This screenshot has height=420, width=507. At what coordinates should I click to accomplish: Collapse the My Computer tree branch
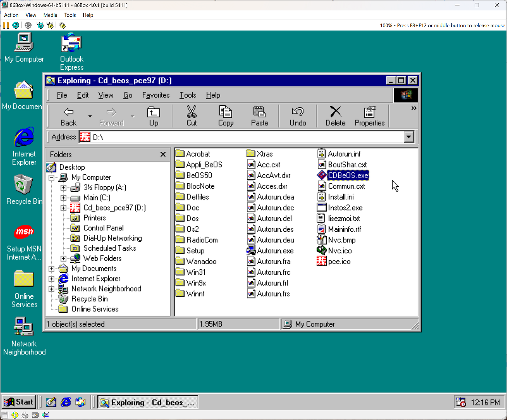[x=51, y=177]
